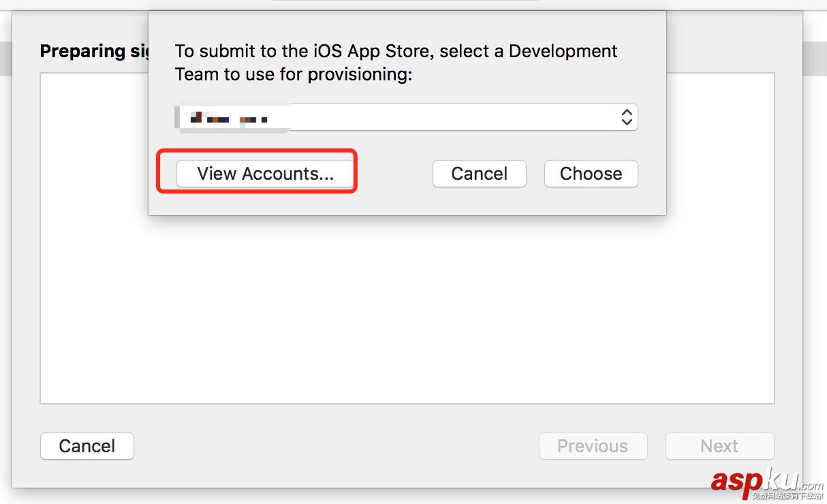Screen dimensions: 827x504
Task: Click the Chinese caption under aspku logo
Action: point(787,496)
